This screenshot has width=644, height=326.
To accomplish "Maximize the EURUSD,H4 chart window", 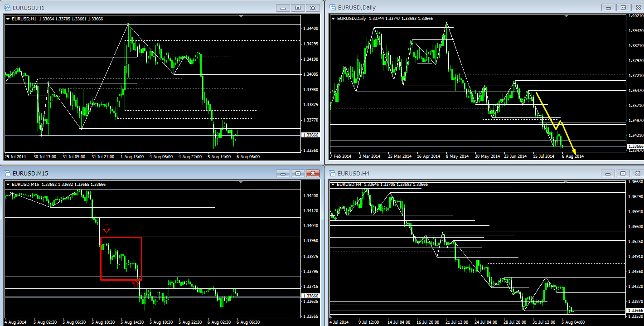I will tap(623, 173).
